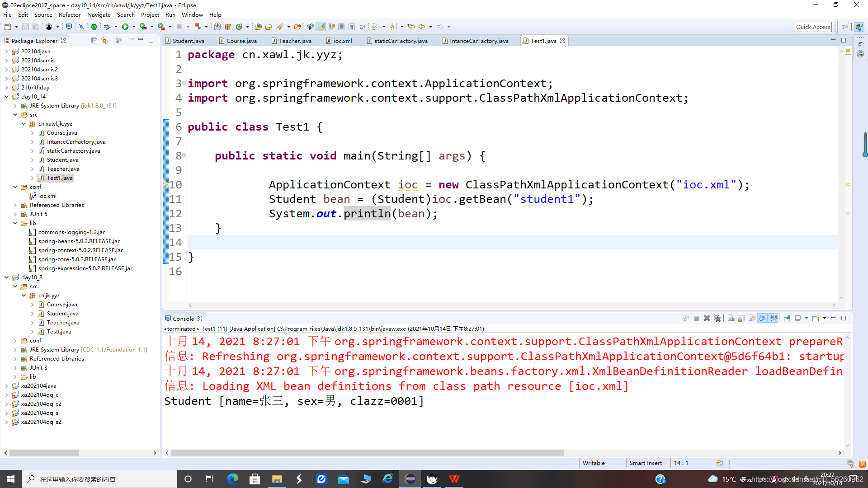
Task: Open the Refactor menu
Action: (x=70, y=15)
